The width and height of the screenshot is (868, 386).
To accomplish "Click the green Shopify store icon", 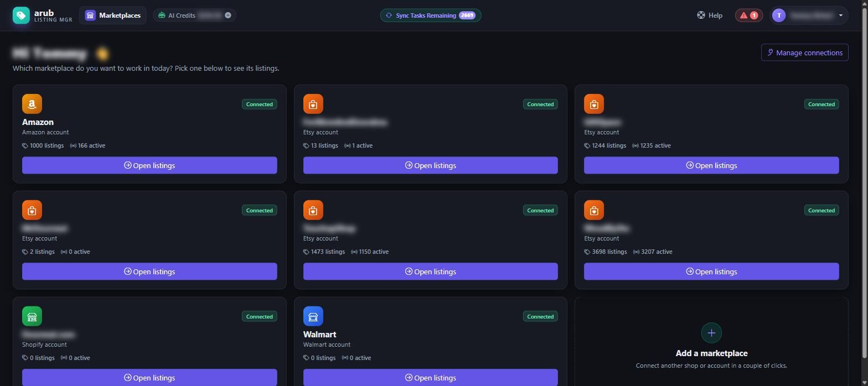I will 32,316.
